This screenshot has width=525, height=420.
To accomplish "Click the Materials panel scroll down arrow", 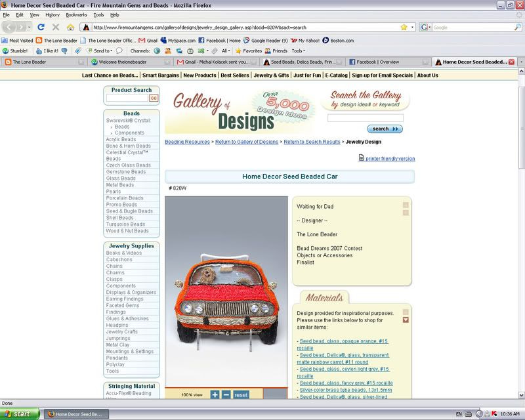I will tap(406, 320).
